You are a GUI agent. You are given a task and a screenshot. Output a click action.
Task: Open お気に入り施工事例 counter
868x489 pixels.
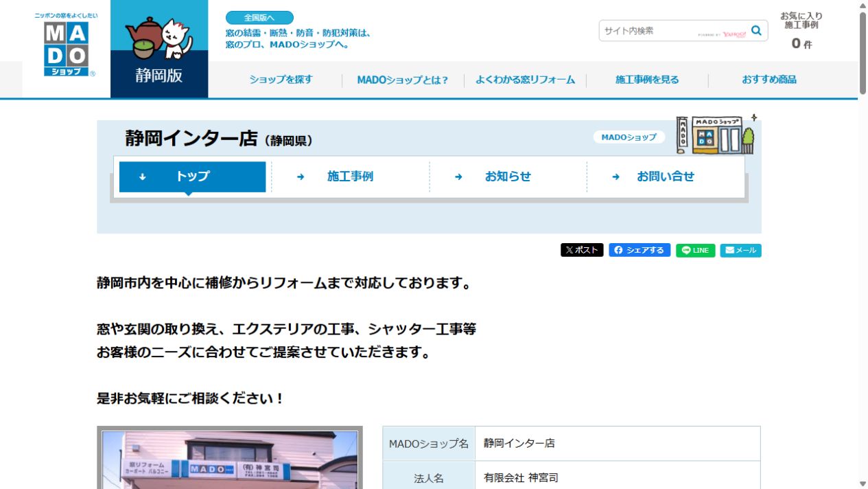(801, 31)
